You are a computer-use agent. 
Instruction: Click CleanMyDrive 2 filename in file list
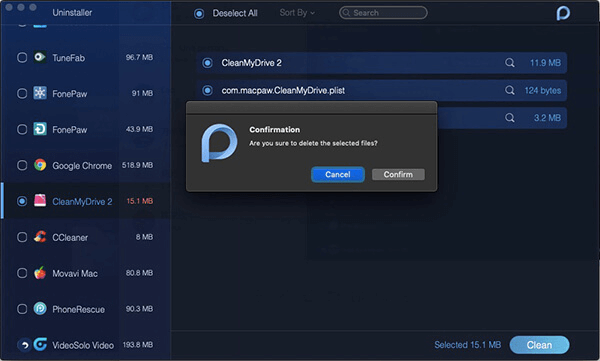[251, 63]
